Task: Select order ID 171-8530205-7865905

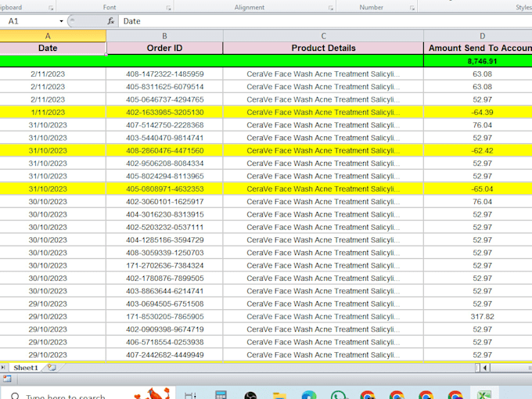Action: coord(164,317)
